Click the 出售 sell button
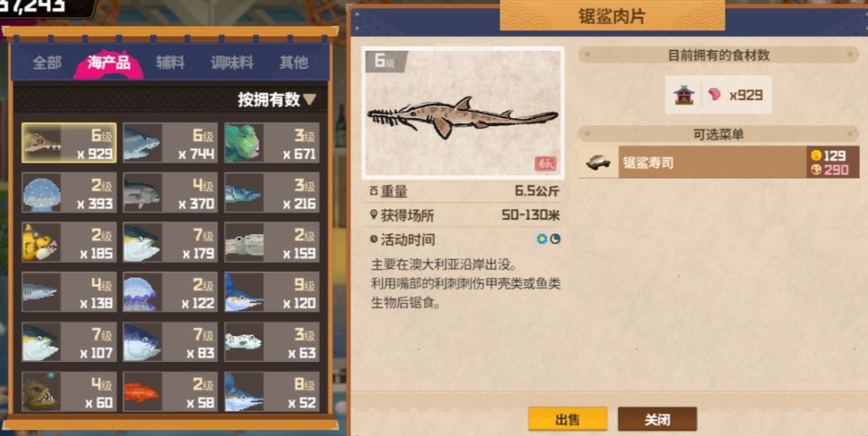The image size is (868, 436). pyautogui.click(x=567, y=419)
